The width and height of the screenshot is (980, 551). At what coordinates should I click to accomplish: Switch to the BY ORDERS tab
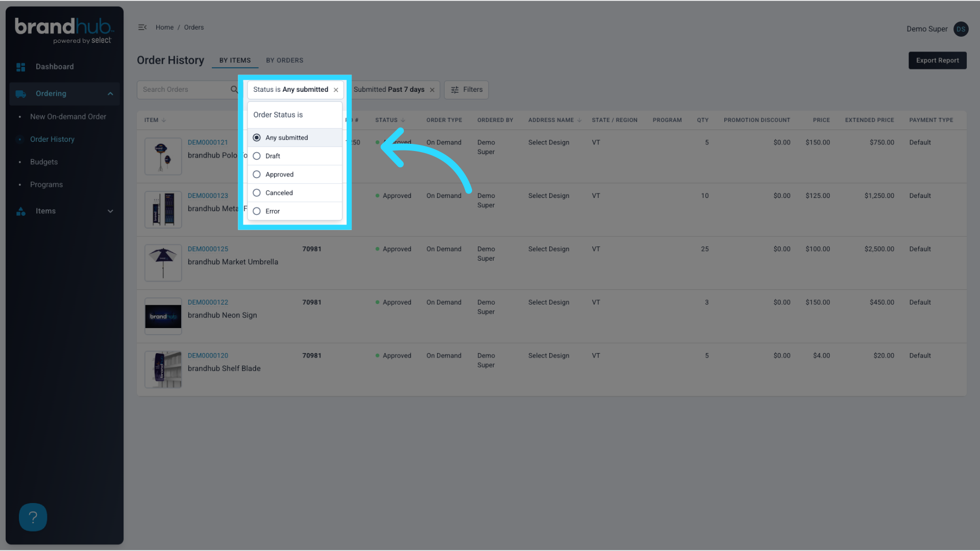[x=284, y=60]
